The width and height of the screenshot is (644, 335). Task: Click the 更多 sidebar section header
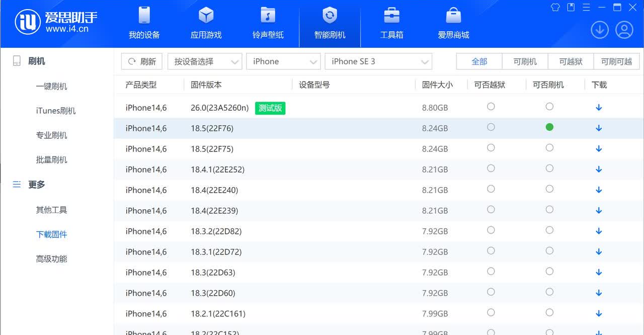click(x=29, y=185)
